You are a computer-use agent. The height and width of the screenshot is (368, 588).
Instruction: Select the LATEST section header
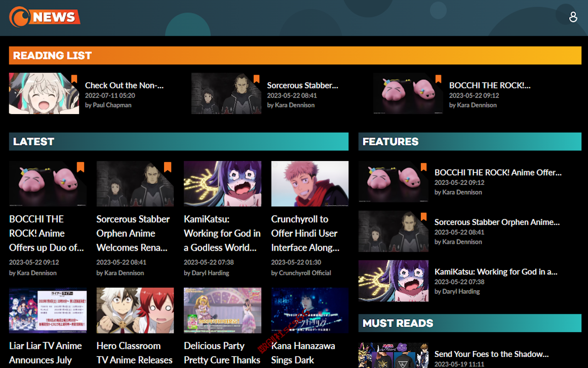point(179,141)
